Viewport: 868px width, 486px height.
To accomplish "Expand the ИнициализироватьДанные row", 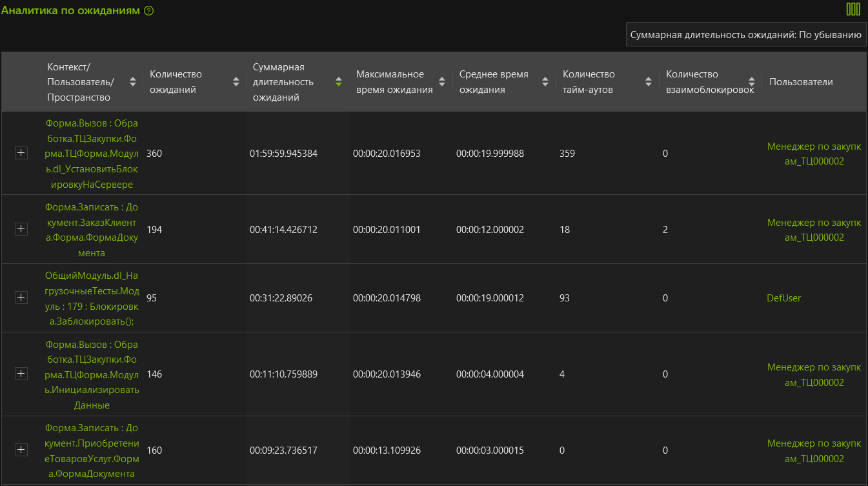I will point(21,374).
